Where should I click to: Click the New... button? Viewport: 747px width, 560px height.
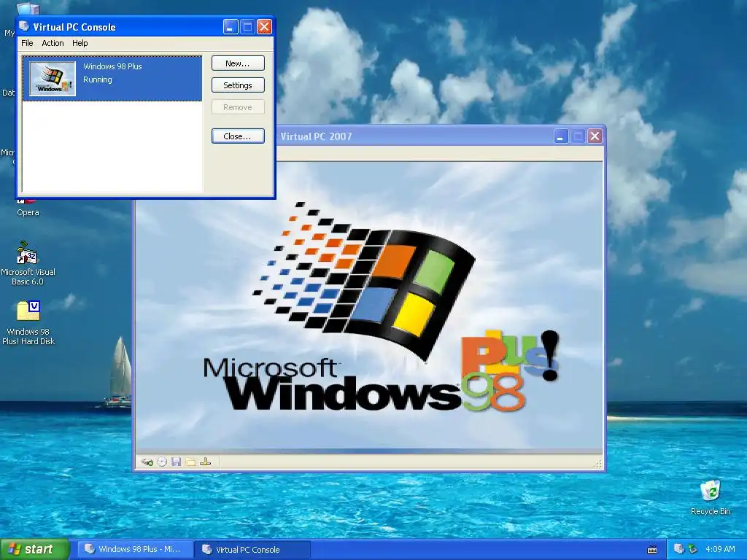tap(238, 63)
